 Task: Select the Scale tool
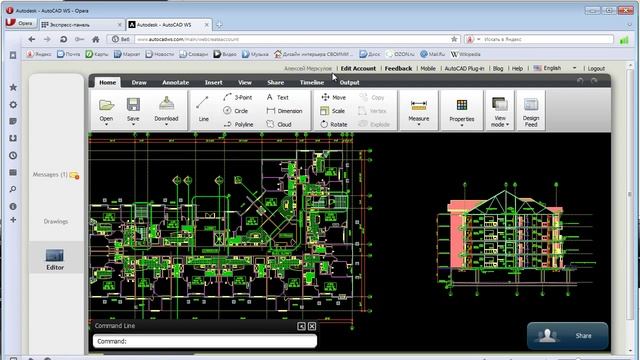pyautogui.click(x=333, y=111)
